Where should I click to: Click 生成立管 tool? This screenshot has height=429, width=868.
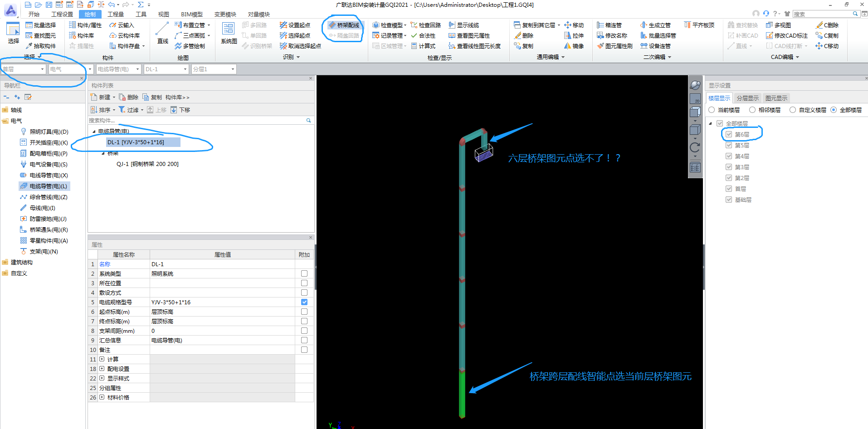click(656, 25)
